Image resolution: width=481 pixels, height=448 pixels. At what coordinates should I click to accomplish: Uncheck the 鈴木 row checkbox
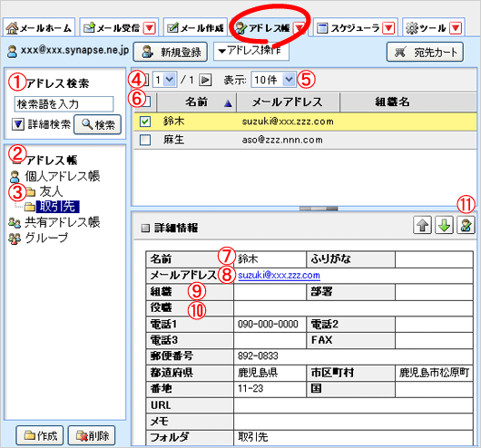pyautogui.click(x=145, y=122)
